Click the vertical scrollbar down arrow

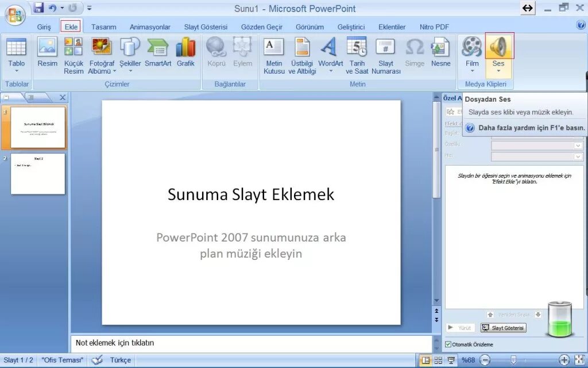(436, 300)
